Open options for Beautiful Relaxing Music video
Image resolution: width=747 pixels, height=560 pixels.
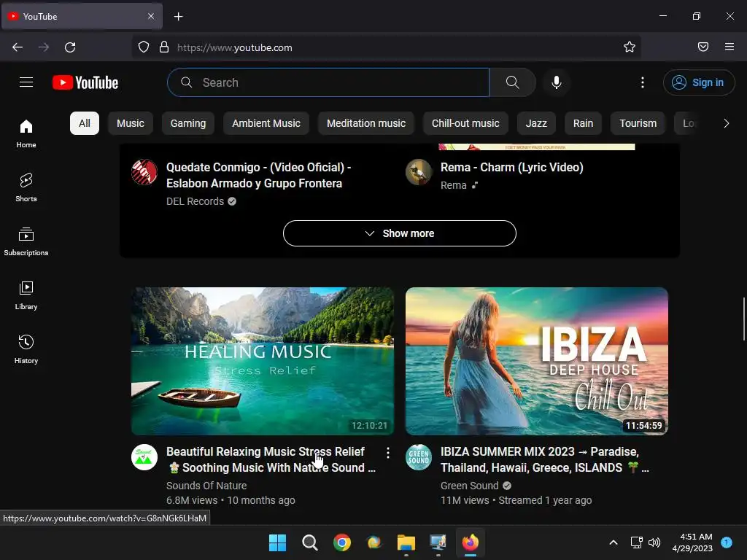click(388, 453)
